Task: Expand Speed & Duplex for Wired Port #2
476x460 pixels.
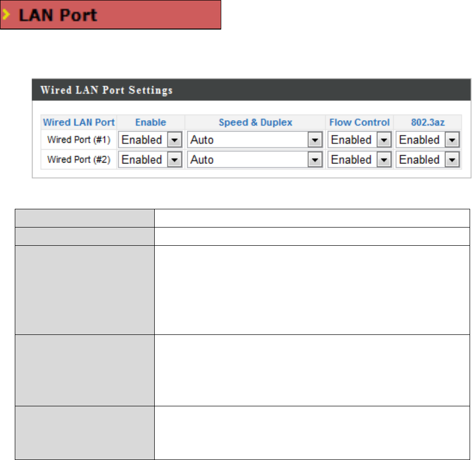Action: click(315, 160)
